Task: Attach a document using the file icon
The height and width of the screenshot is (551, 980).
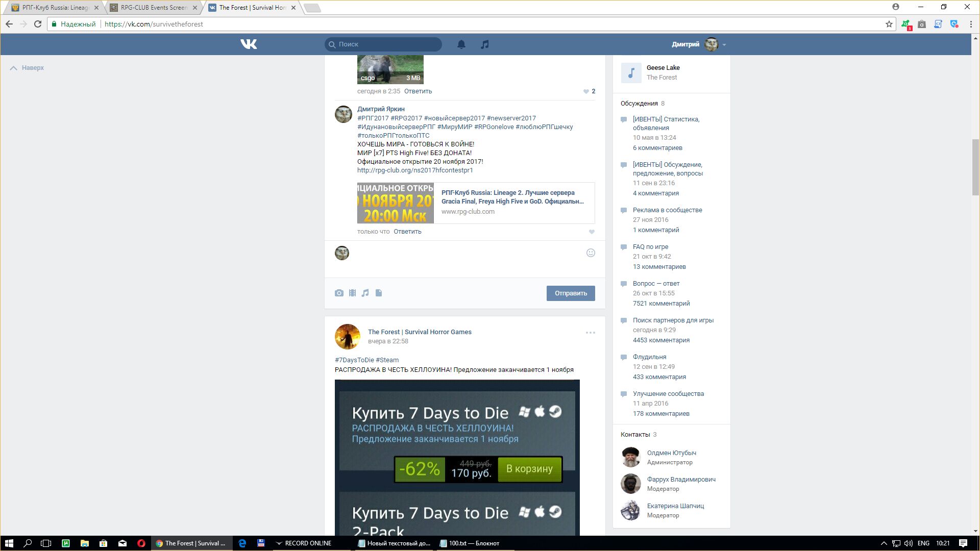Action: coord(378,293)
